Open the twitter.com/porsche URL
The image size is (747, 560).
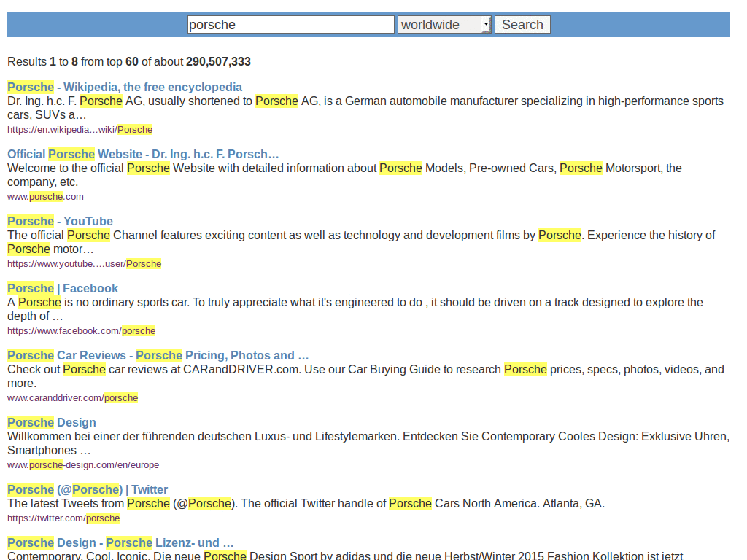coord(63,518)
